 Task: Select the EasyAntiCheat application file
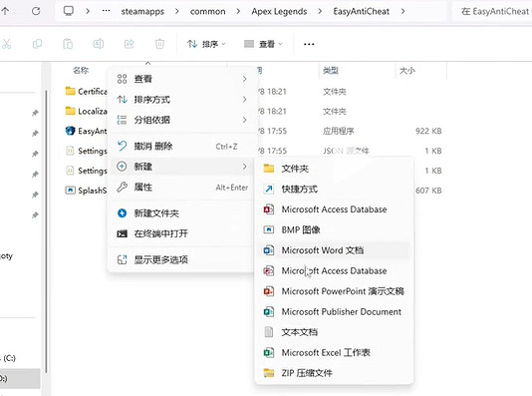[87, 131]
